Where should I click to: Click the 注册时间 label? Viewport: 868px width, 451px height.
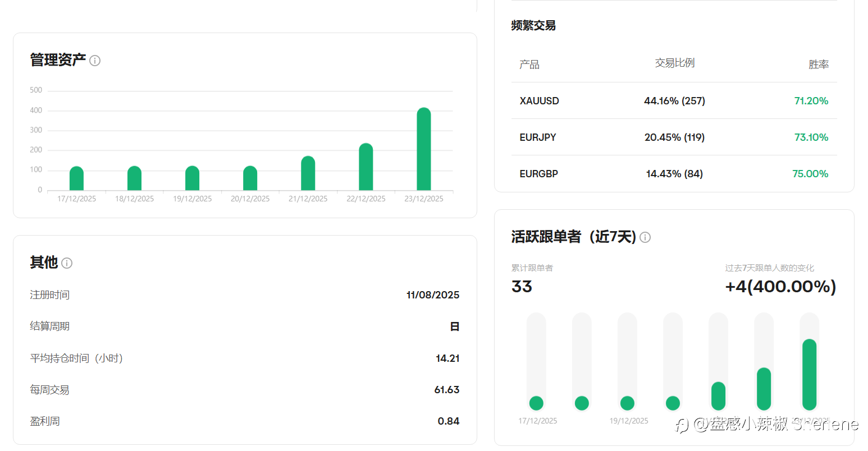(50, 295)
